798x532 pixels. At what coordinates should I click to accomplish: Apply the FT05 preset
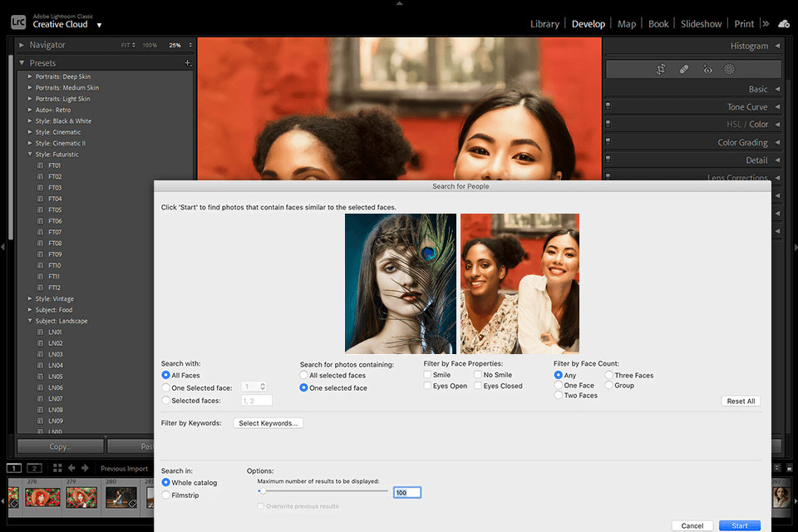(55, 209)
